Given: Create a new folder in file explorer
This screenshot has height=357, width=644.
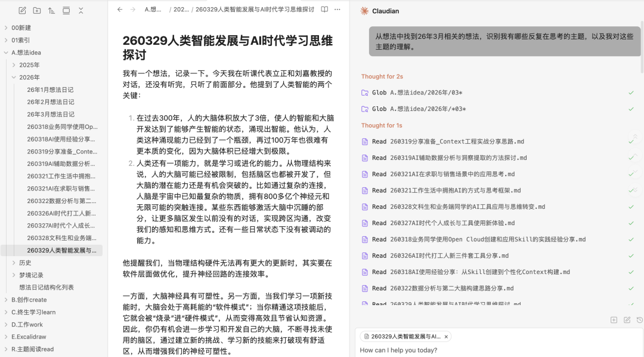Looking at the screenshot, I should pyautogui.click(x=37, y=11).
